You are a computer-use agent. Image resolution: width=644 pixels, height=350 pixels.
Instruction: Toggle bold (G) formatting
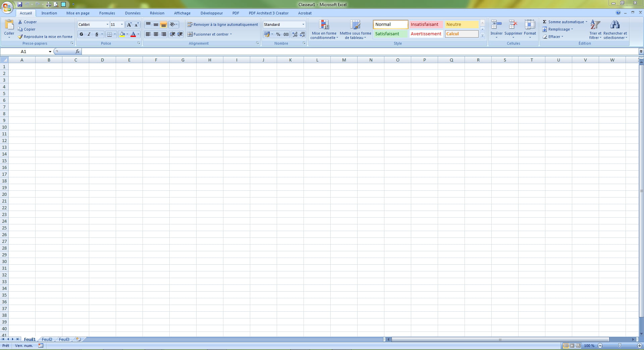click(x=81, y=34)
